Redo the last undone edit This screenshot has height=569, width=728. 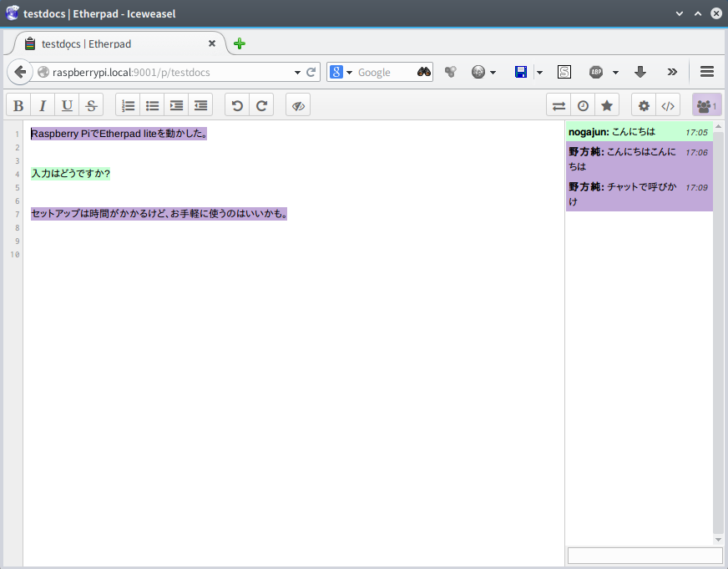point(261,105)
